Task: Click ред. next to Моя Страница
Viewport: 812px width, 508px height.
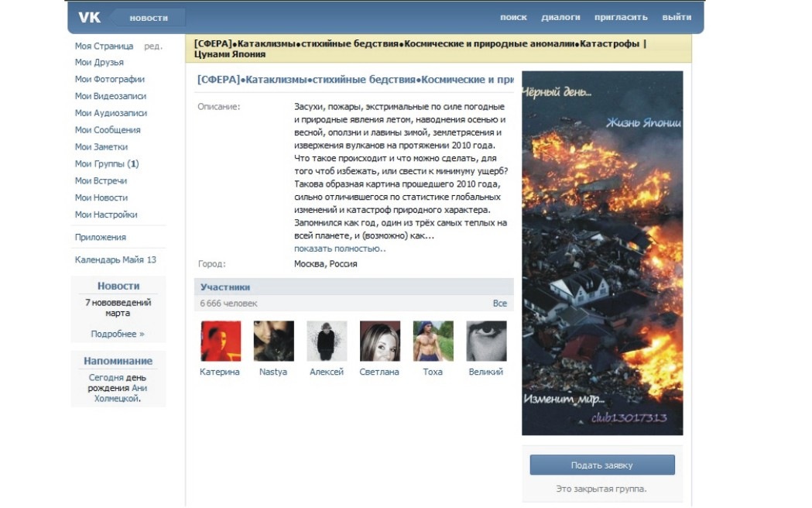Action: coord(153,46)
